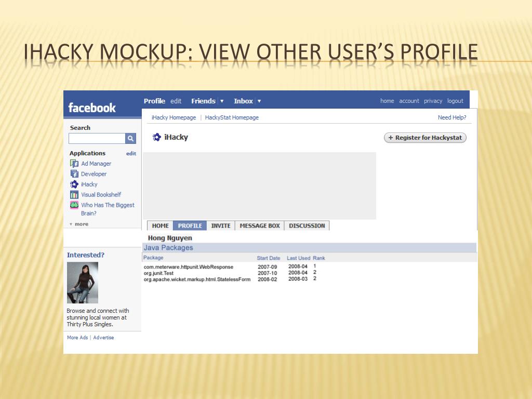Viewport: 532px width, 399px height.
Task: Click the home link in header
Action: click(387, 101)
